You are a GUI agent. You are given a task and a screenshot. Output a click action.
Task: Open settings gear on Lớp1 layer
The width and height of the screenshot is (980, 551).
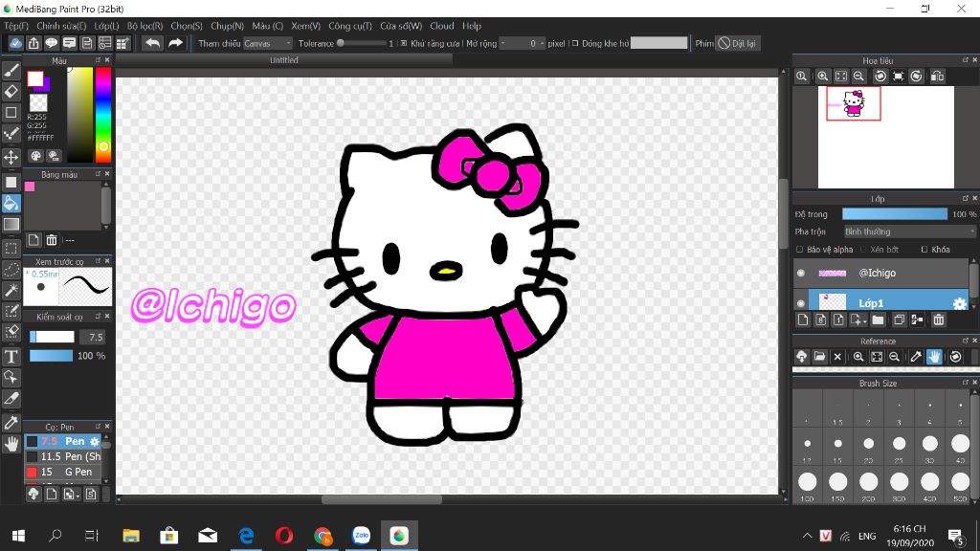pos(959,303)
